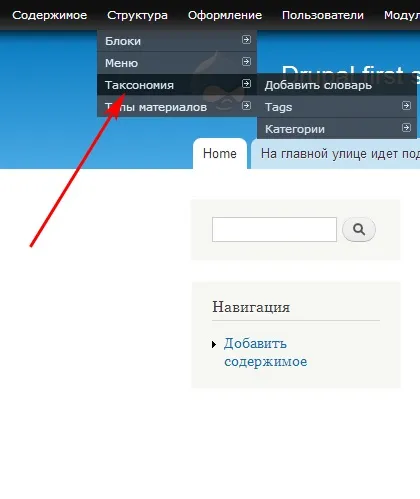Open the Пользователи admin menu
This screenshot has height=499, width=420.
323,15
